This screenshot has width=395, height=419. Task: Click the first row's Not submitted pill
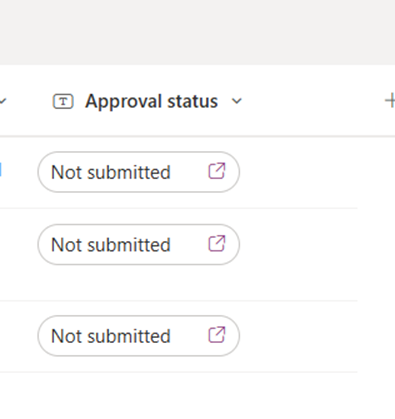(x=138, y=172)
